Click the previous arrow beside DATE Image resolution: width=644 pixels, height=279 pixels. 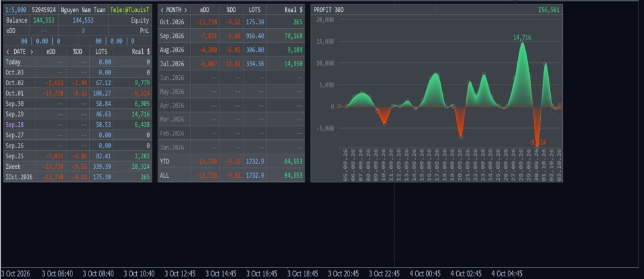click(x=8, y=52)
